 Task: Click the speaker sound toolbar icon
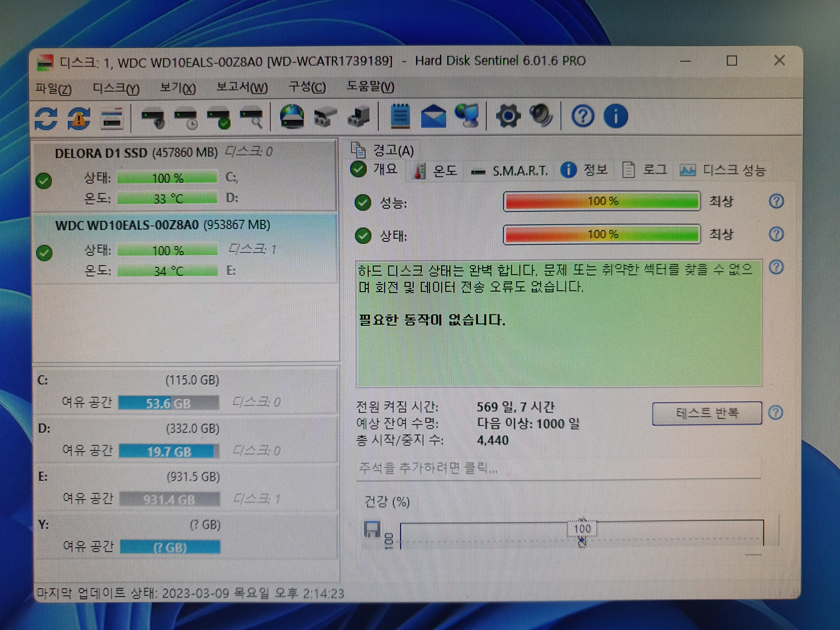541,115
